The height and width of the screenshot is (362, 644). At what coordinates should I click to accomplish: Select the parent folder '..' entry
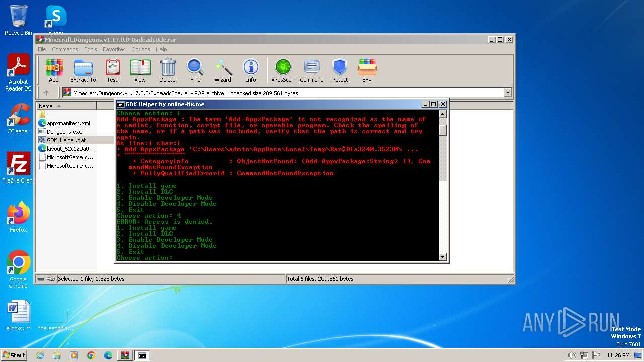pyautogui.click(x=48, y=115)
